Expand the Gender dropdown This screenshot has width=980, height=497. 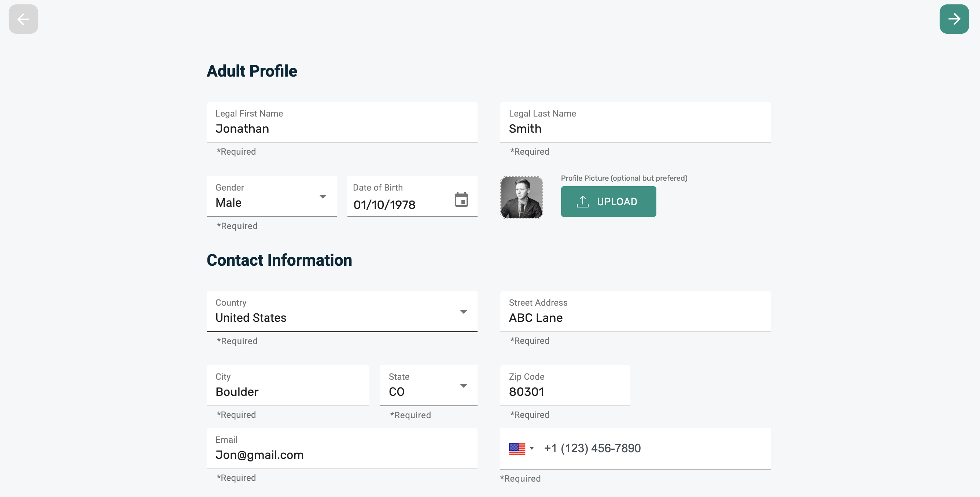[323, 197]
